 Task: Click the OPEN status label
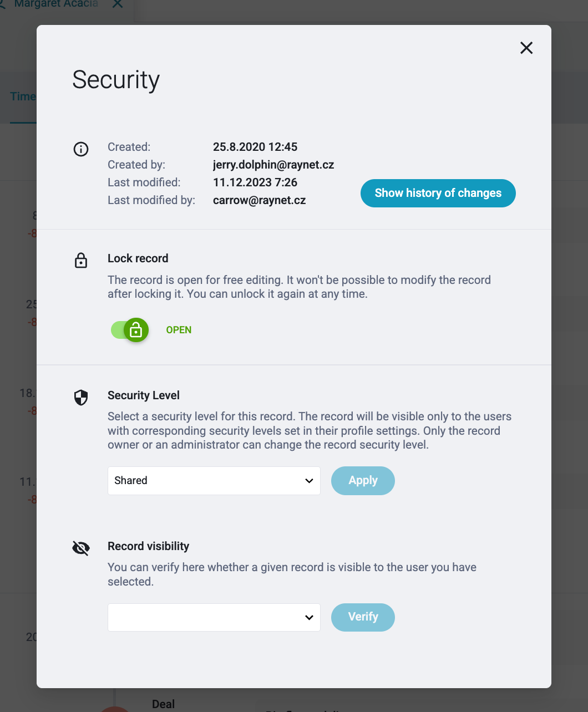179,330
